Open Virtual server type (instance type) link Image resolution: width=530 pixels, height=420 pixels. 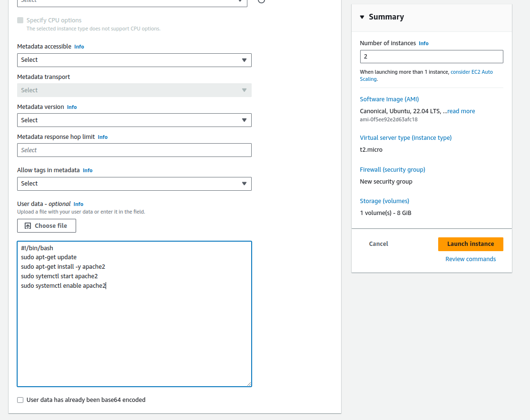(406, 138)
